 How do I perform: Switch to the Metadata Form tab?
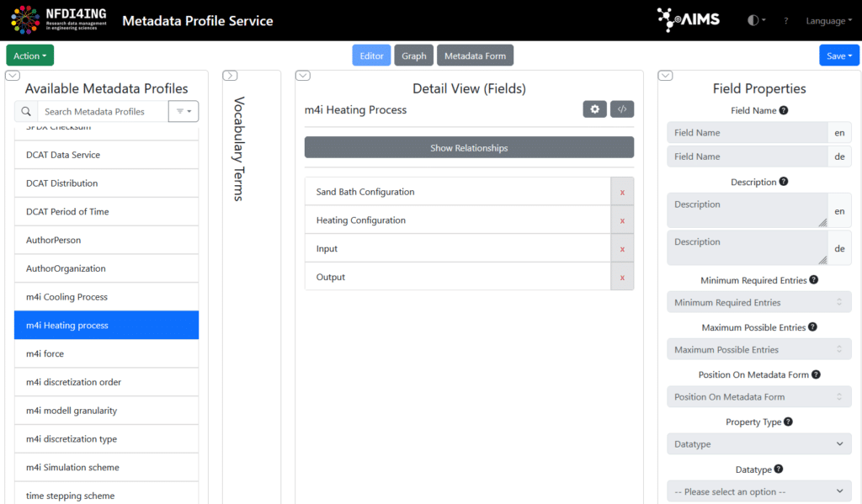(475, 56)
